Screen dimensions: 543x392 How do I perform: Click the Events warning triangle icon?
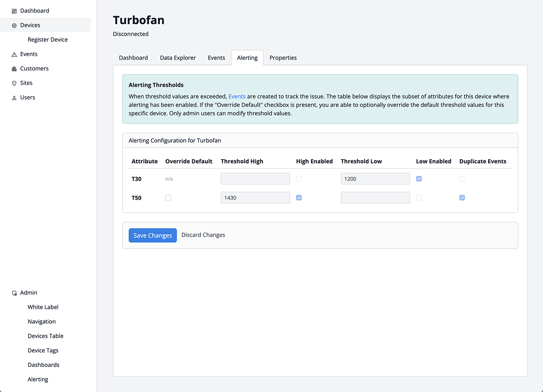pos(14,54)
